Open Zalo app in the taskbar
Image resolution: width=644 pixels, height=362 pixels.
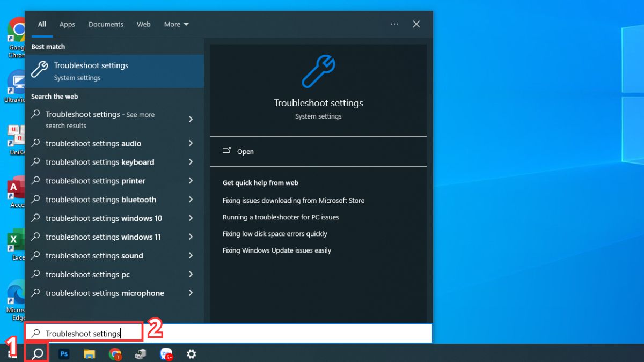coord(166,354)
